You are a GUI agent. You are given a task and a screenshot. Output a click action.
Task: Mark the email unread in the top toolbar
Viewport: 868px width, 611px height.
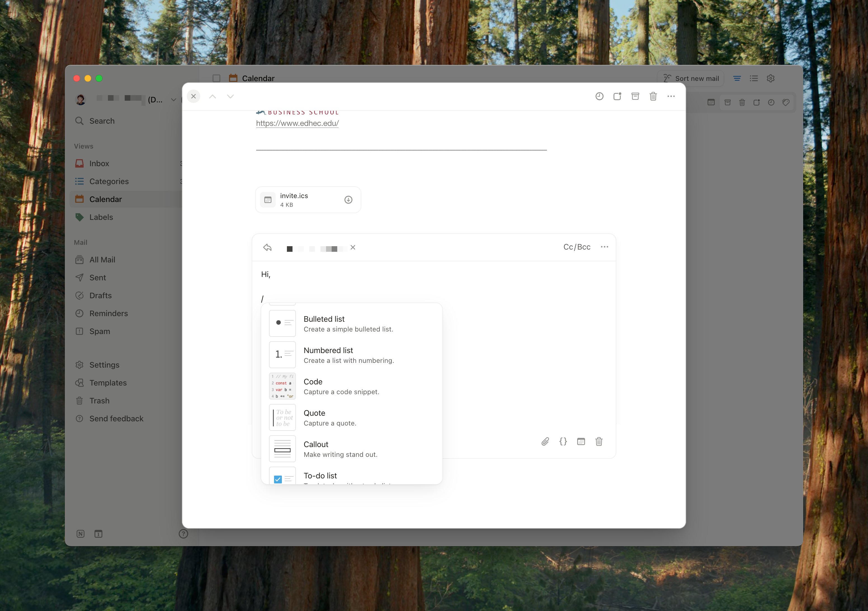(x=617, y=97)
